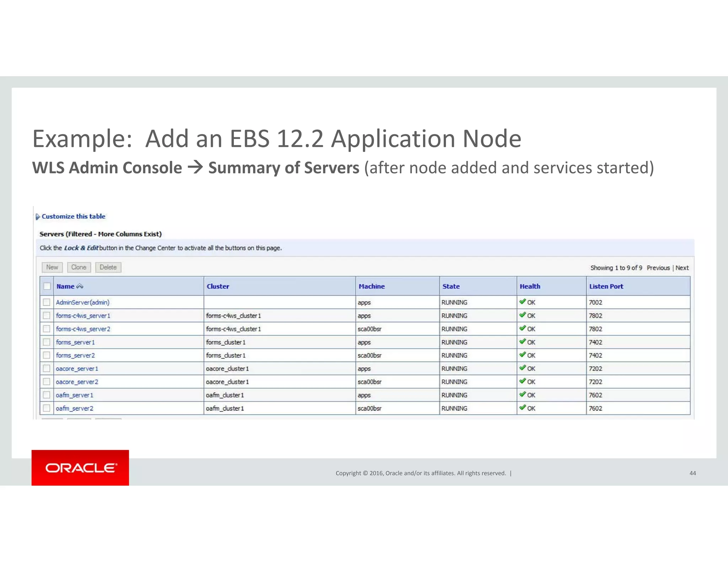Click the health checkmark icon for forms_server2
Viewport: 728px width, 562px height.
pyautogui.click(x=522, y=355)
